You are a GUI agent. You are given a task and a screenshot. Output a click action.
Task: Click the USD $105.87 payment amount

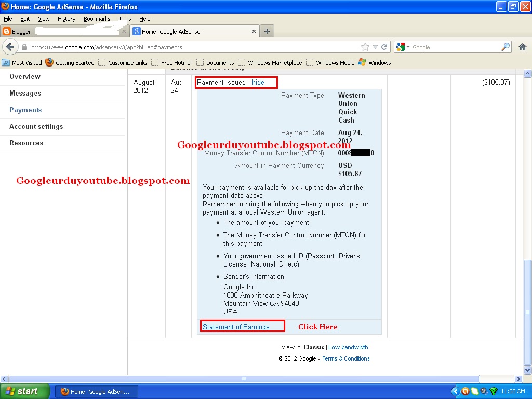(350, 170)
